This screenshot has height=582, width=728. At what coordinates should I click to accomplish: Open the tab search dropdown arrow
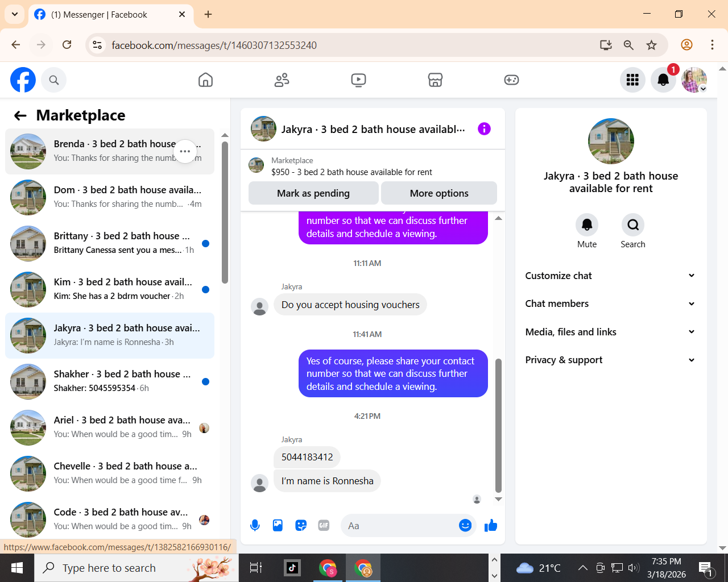tap(14, 14)
